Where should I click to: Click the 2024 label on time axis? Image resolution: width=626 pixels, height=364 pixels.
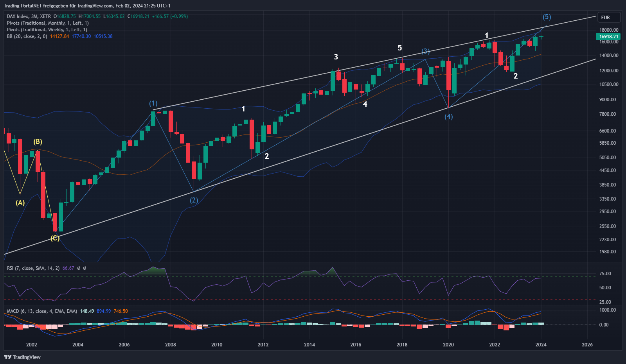pos(541,344)
